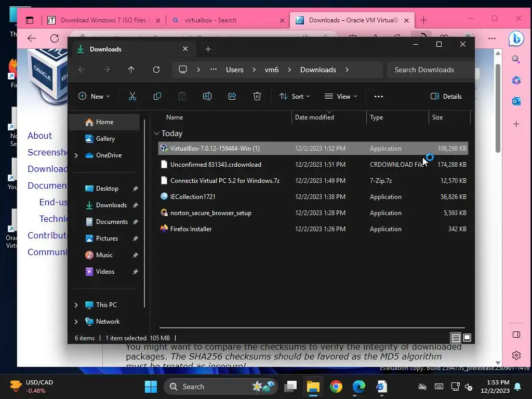Select the Downloads File Explorer tab
Viewport: 532px width, 399px height.
tap(132, 49)
